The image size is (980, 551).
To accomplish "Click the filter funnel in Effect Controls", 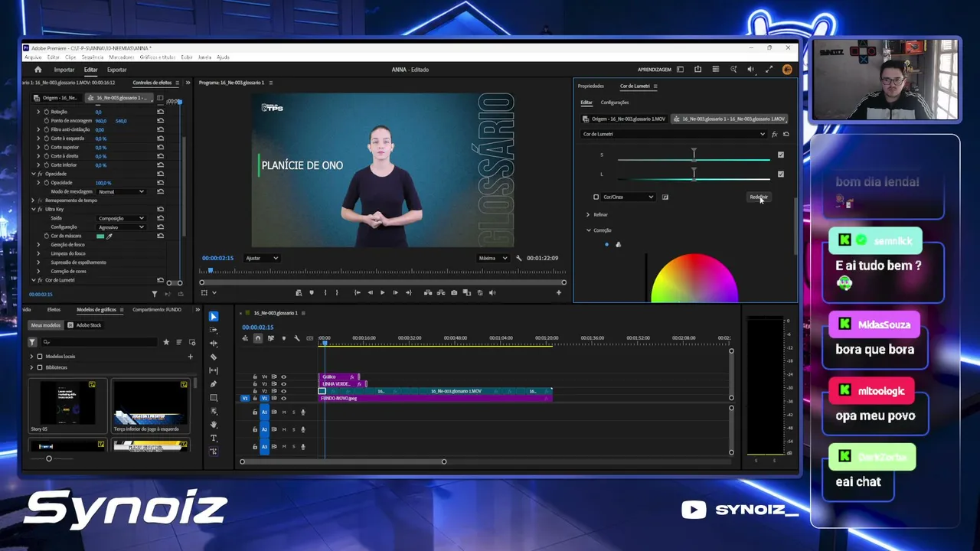I will point(155,293).
